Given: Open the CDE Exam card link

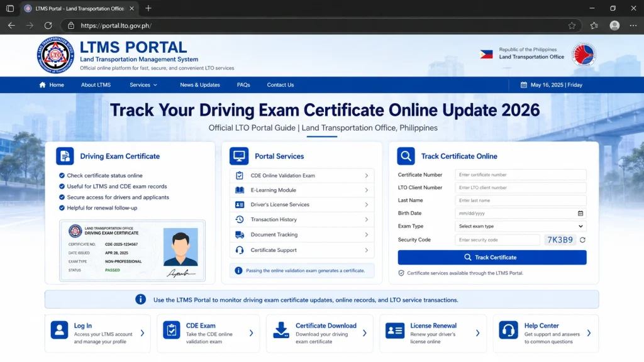Looking at the screenshot, I should tap(208, 333).
